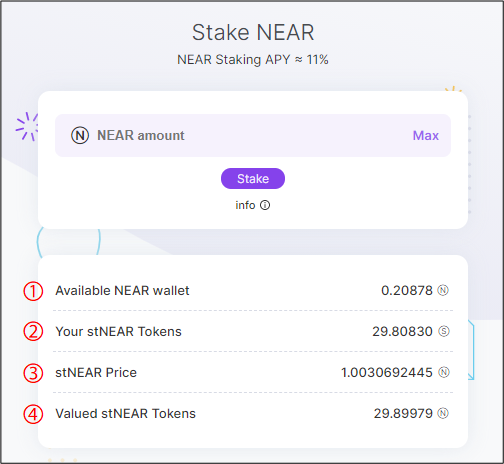The image size is (504, 464).
Task: Click red circled number 1 marker
Action: [x=33, y=291]
